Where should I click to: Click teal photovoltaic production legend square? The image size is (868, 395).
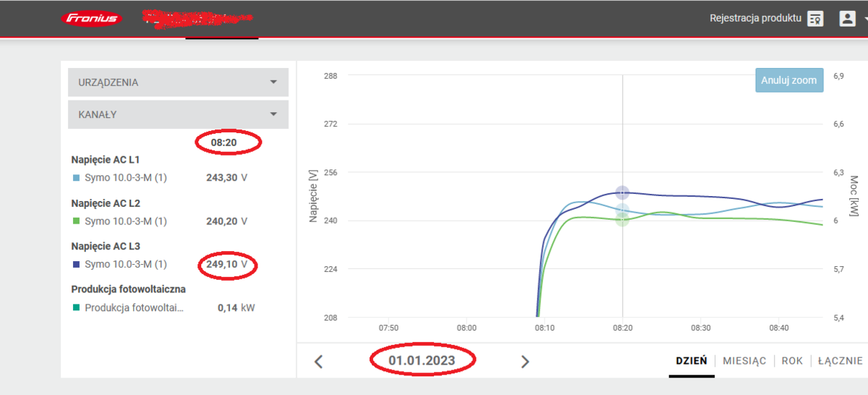point(75,307)
